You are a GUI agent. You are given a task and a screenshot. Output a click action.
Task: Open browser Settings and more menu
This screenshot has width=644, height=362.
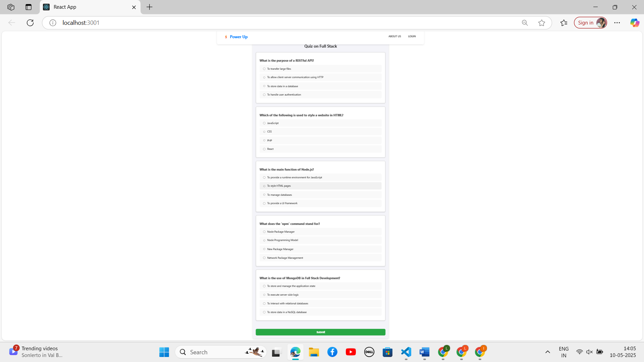point(617,23)
